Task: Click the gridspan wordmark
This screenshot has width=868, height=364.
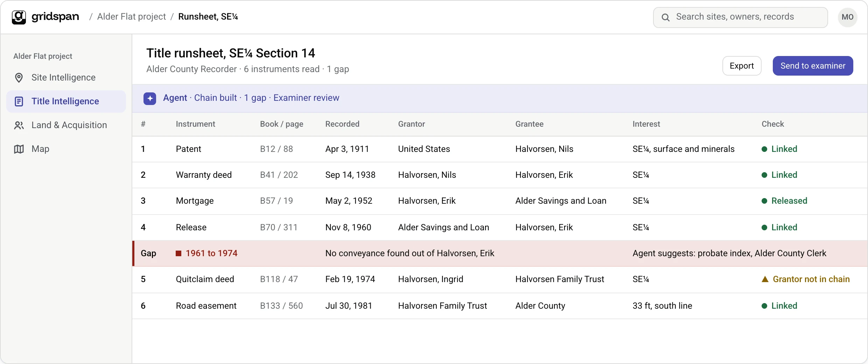Action: click(x=55, y=16)
